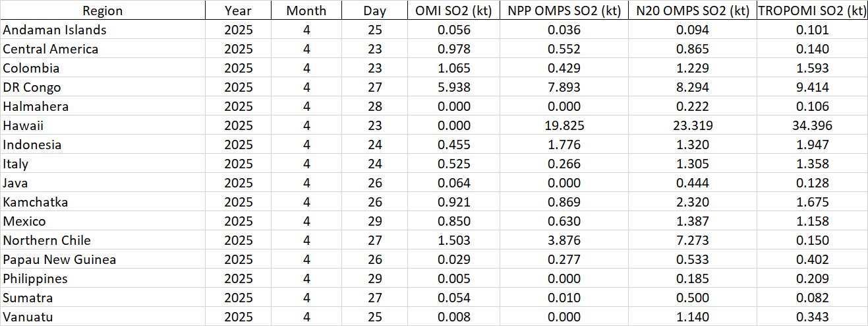The width and height of the screenshot is (868, 326).
Task: Click the Month column header
Action: coord(306,11)
